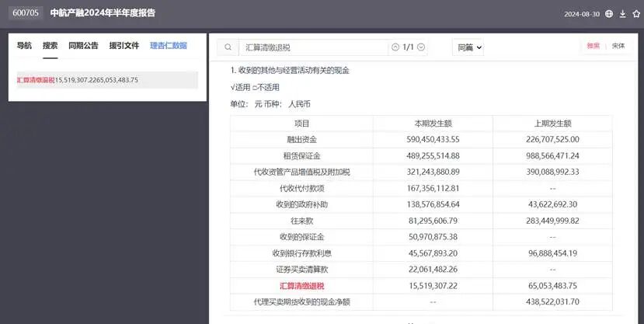Go to next search match arrow

(x=421, y=47)
